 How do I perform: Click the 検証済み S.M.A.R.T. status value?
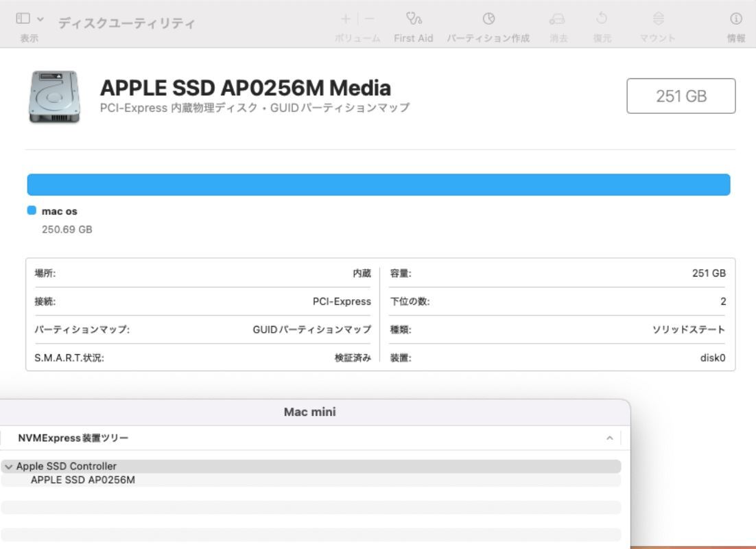point(353,358)
